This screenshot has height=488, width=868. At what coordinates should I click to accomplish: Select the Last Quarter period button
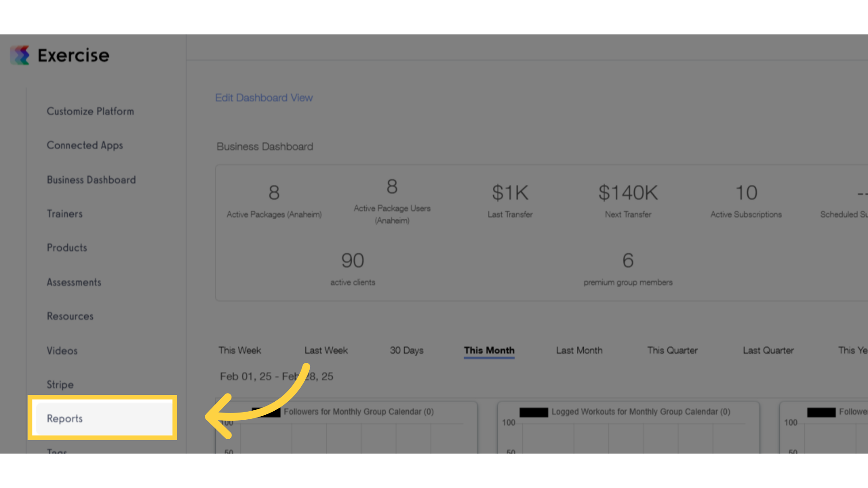click(x=768, y=350)
